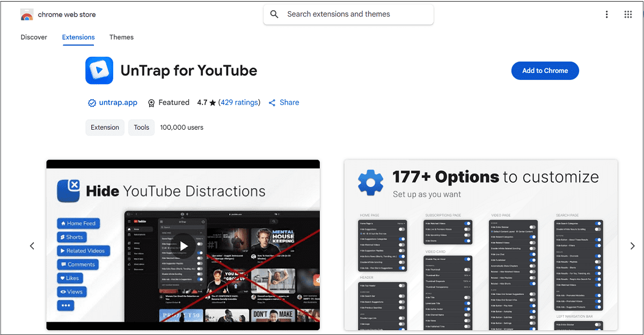Viewport: 644px width, 335px height.
Task: Show the previous screenshot with left arrow
Action: 32,245
